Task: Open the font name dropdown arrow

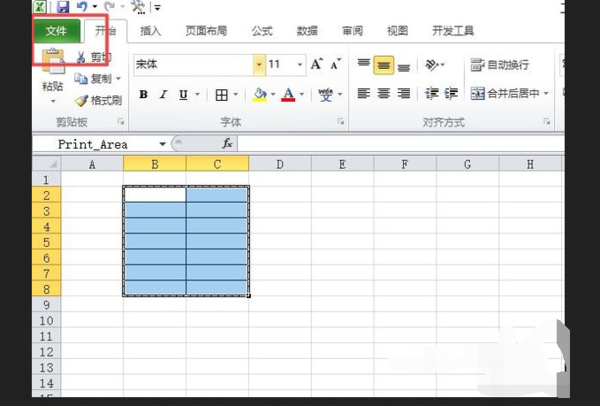Action: 259,64
